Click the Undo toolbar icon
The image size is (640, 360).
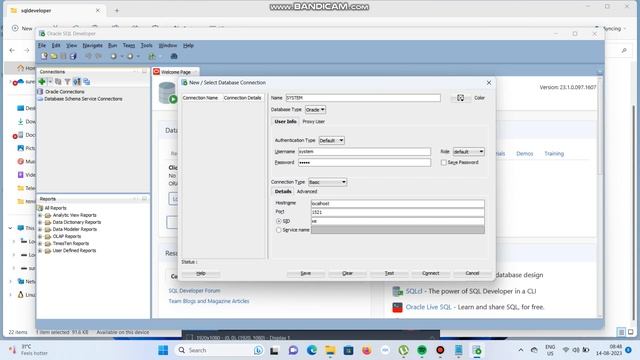[88, 56]
